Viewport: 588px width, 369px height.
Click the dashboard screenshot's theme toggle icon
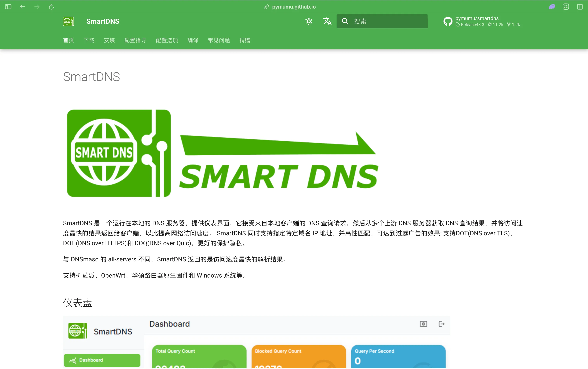click(423, 324)
